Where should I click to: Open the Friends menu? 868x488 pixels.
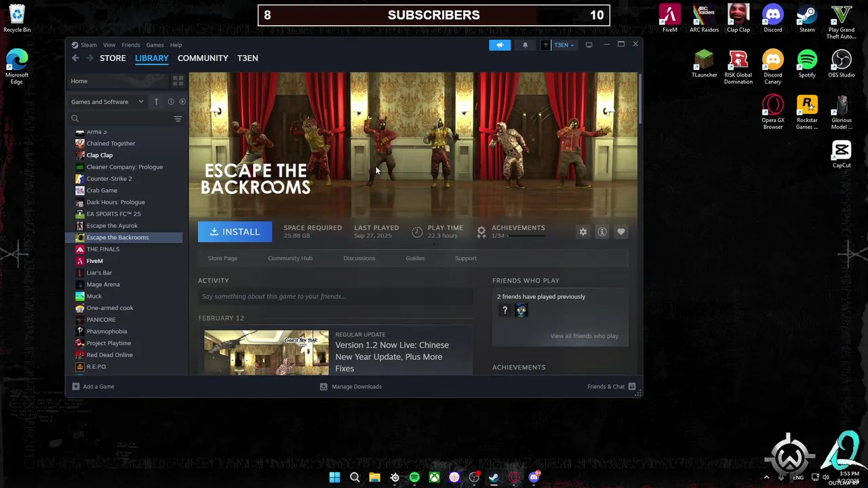tap(131, 45)
